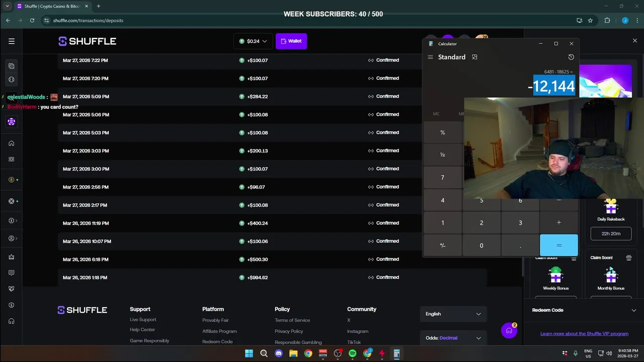The image size is (644, 362).
Task: Click the Calculator result -12,144
Action: [551, 86]
